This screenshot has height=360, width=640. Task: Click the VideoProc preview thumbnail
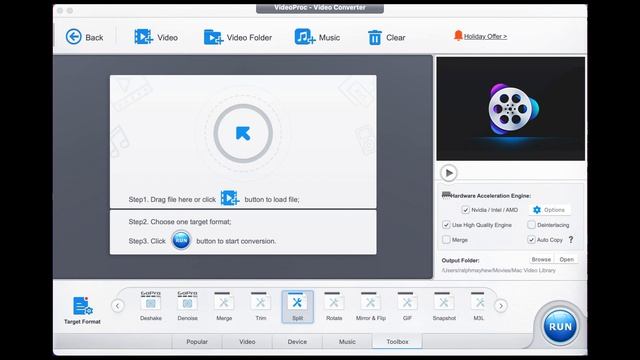click(511, 109)
